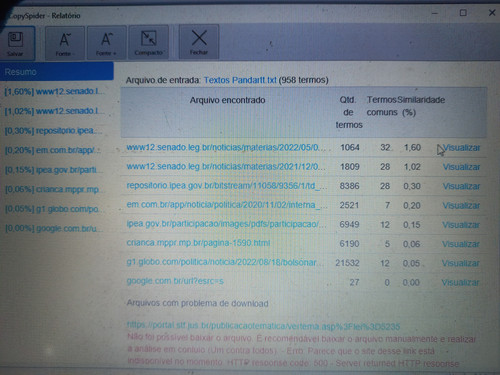Screen dimensions: 500x375
Task: Open ipea.gov.br participacao pdfs link
Action: coord(226,224)
